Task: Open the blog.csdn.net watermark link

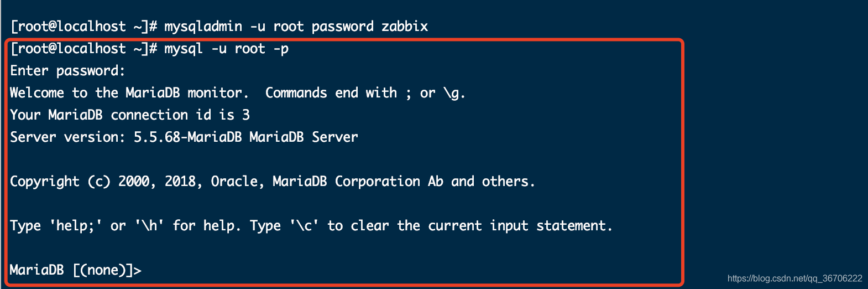Action: [794, 278]
